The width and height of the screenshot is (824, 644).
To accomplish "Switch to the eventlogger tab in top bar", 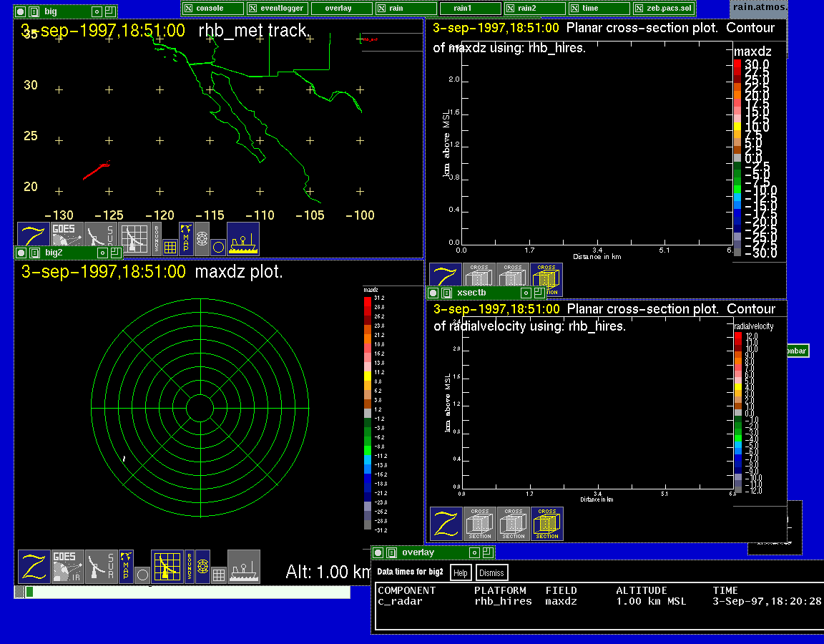I will tap(278, 8).
